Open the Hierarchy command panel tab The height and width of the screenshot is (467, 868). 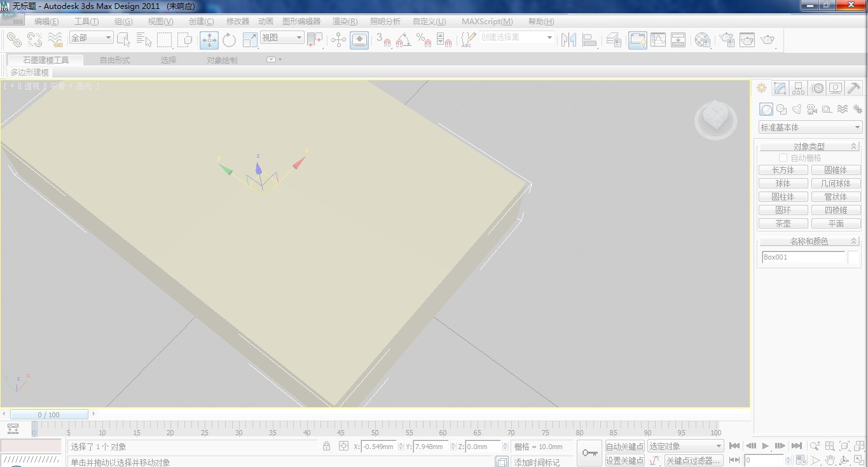799,88
